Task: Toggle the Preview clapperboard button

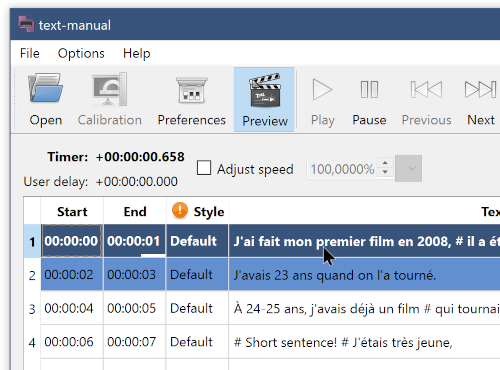Action: click(264, 99)
